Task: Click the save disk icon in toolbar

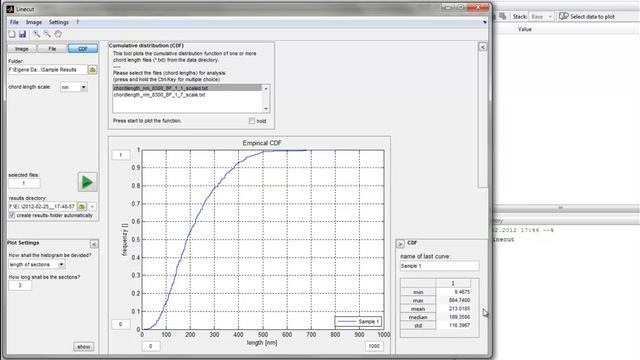Action: point(22,34)
